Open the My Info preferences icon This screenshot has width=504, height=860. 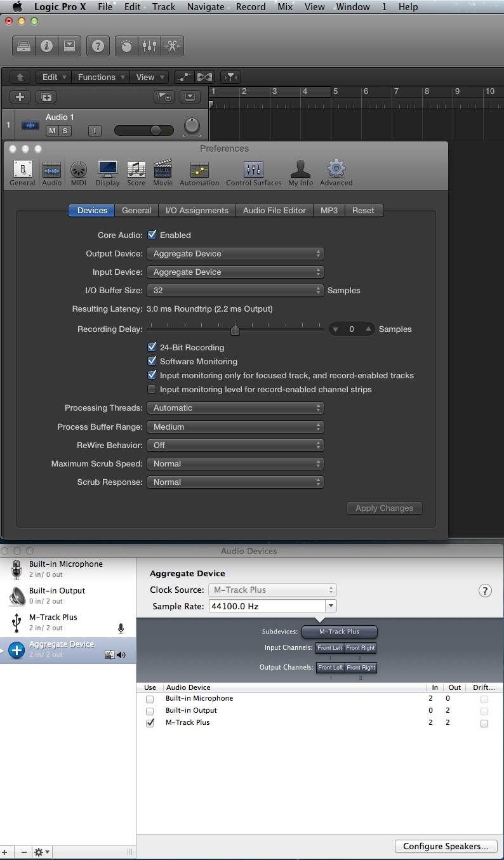click(301, 173)
